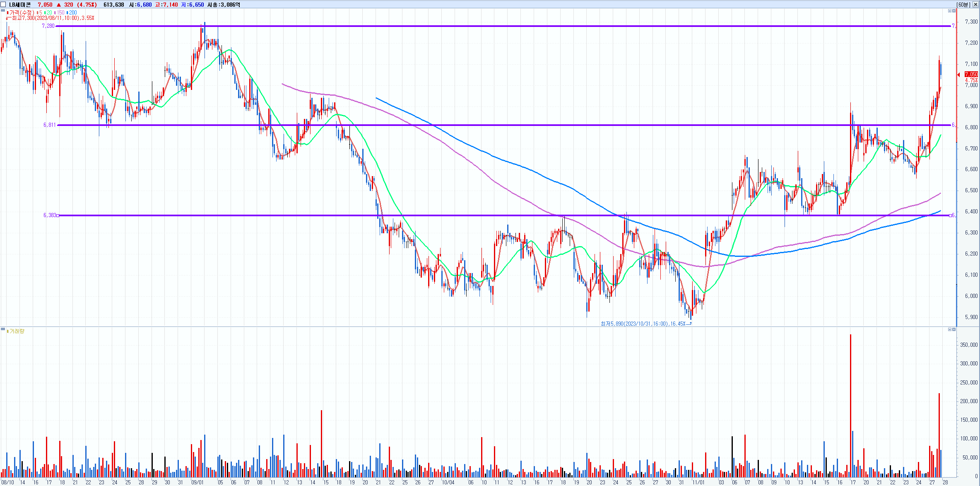Screen dimensions: 980x486
Task: Toggle the 5-period moving average legend
Action: (40, 12)
